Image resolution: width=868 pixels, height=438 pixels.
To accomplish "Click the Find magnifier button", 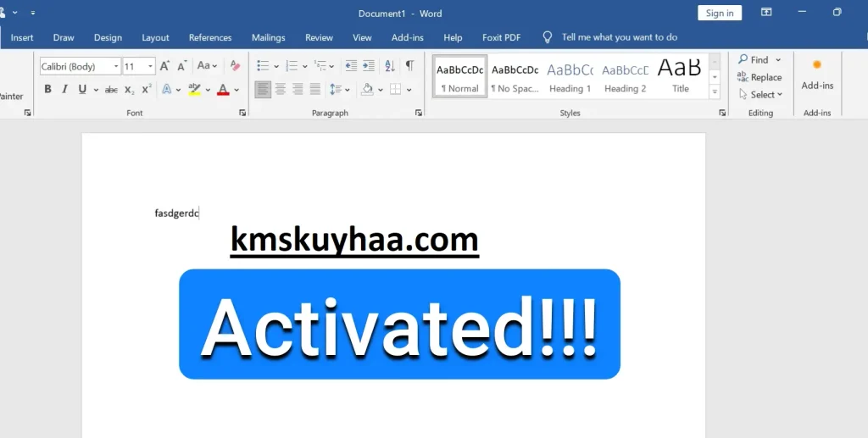I will pyautogui.click(x=754, y=59).
